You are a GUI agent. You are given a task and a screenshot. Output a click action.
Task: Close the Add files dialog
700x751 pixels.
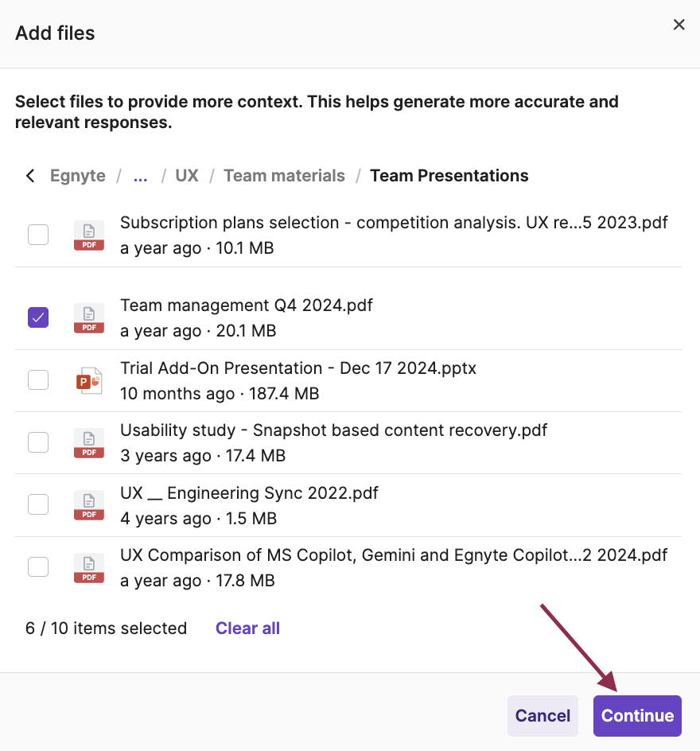[679, 25]
